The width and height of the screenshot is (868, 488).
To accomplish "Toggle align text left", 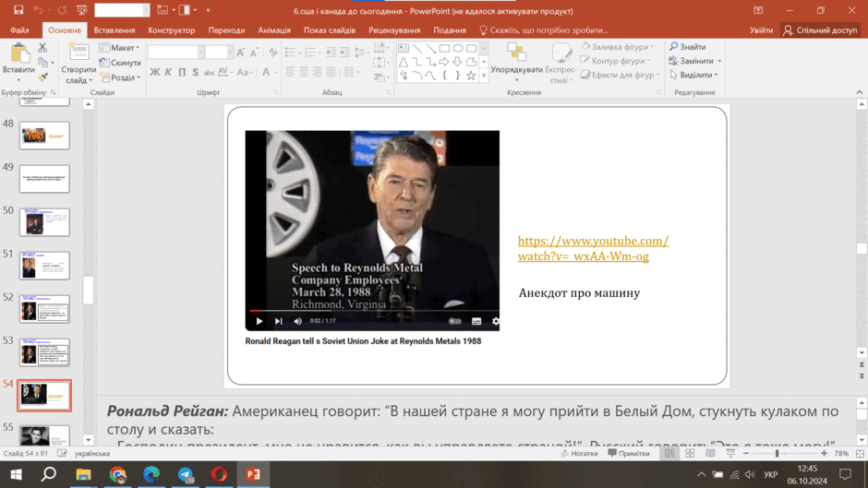I will coord(290,71).
